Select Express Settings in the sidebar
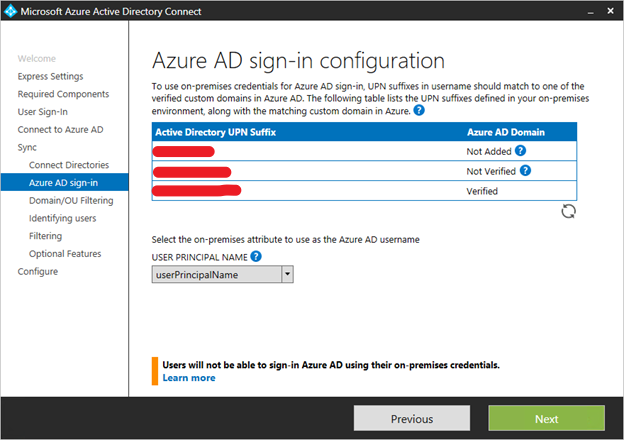 tap(51, 76)
